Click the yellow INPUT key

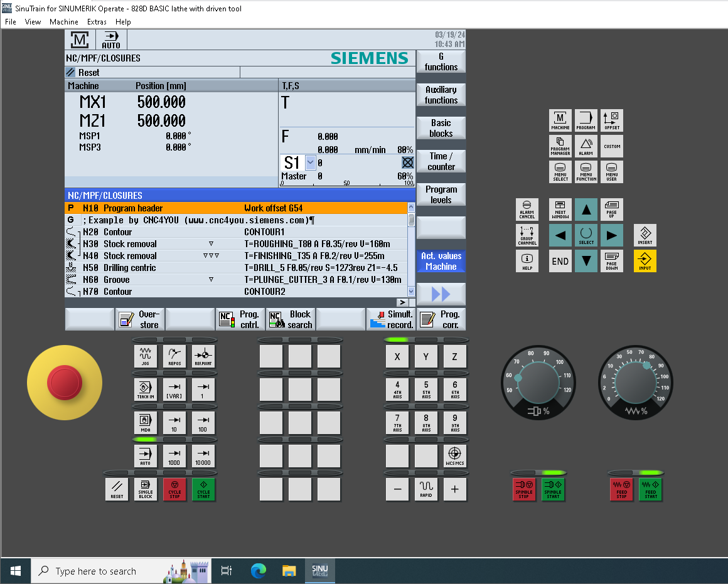coord(645,261)
